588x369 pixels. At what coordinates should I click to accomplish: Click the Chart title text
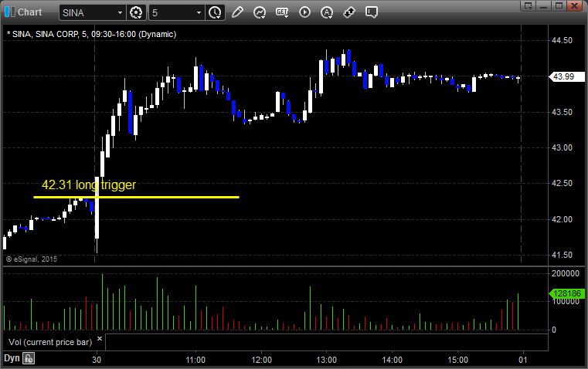(29, 12)
